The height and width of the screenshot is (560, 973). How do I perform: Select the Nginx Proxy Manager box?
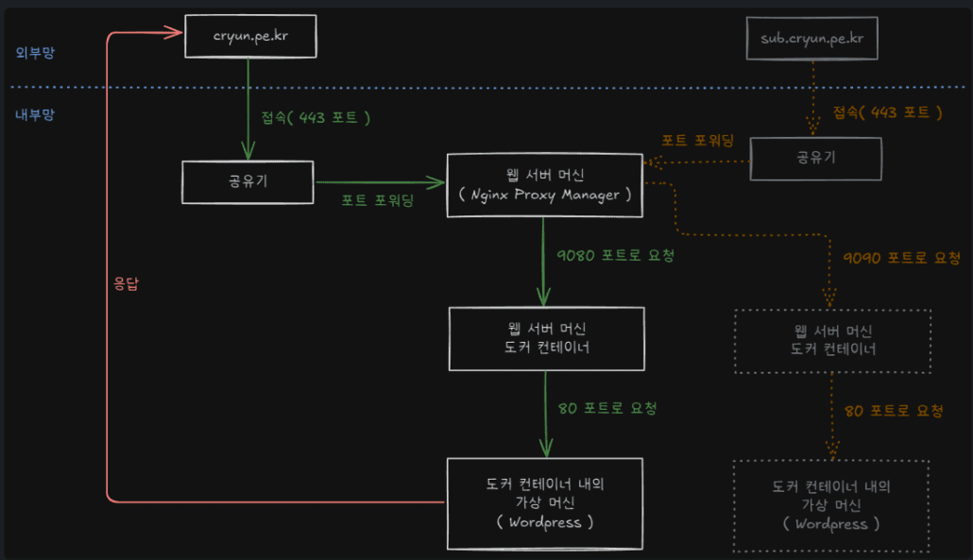(545, 185)
